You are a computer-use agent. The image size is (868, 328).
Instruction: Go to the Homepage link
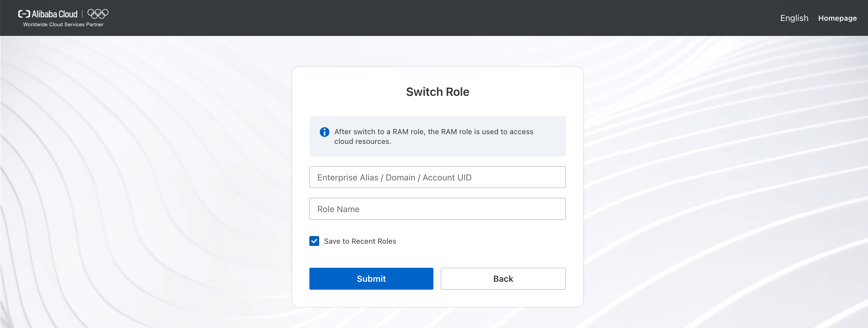[x=837, y=18]
